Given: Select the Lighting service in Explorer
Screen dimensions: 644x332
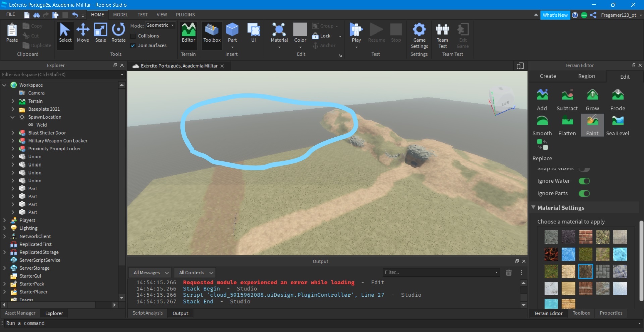Looking at the screenshot, I should point(29,228).
